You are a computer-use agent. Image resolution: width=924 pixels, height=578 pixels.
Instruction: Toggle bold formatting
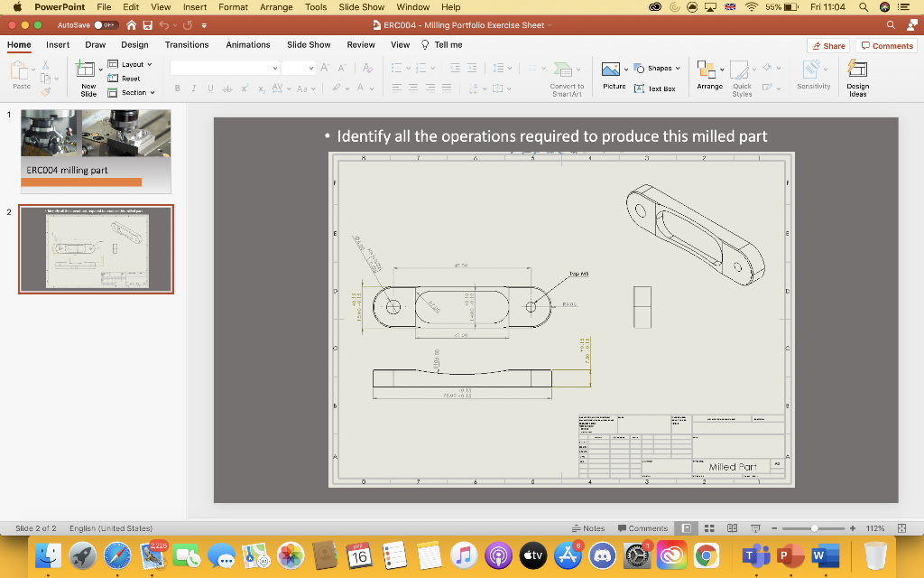point(177,89)
